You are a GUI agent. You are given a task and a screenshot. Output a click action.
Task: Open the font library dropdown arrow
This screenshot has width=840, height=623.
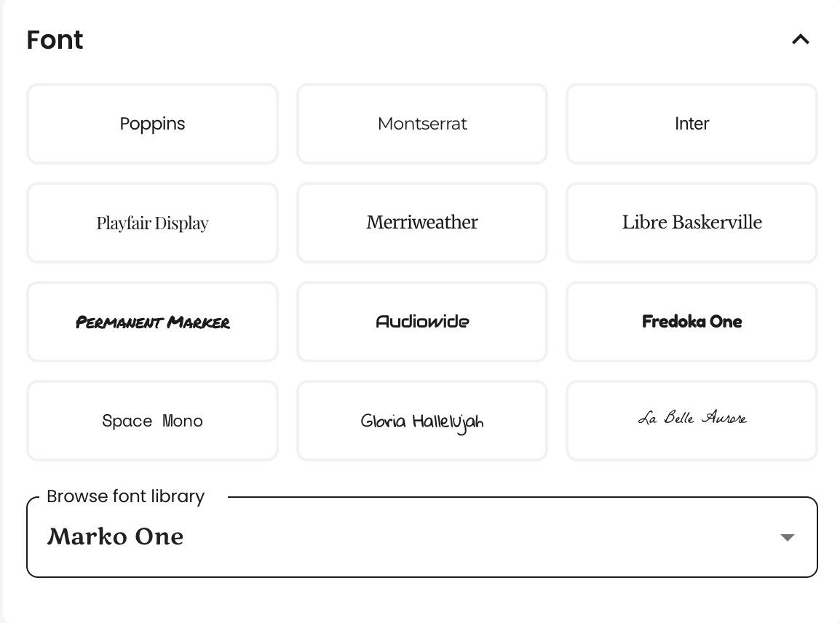coord(787,537)
